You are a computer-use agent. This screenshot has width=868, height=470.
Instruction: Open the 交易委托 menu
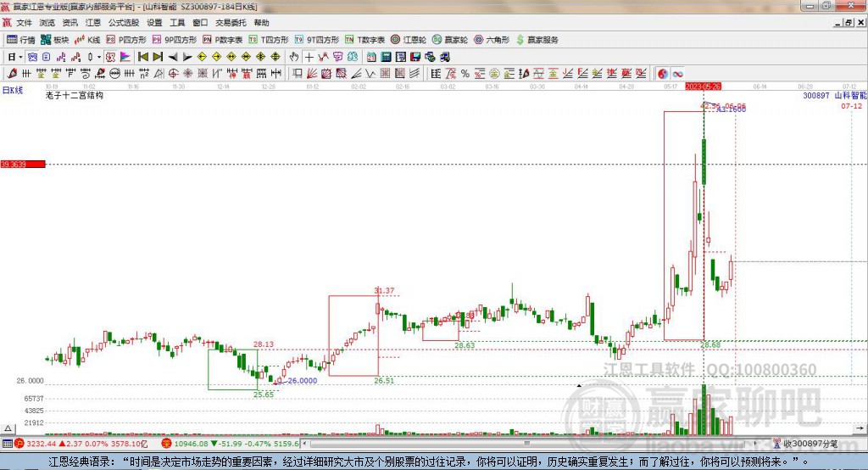pos(231,23)
